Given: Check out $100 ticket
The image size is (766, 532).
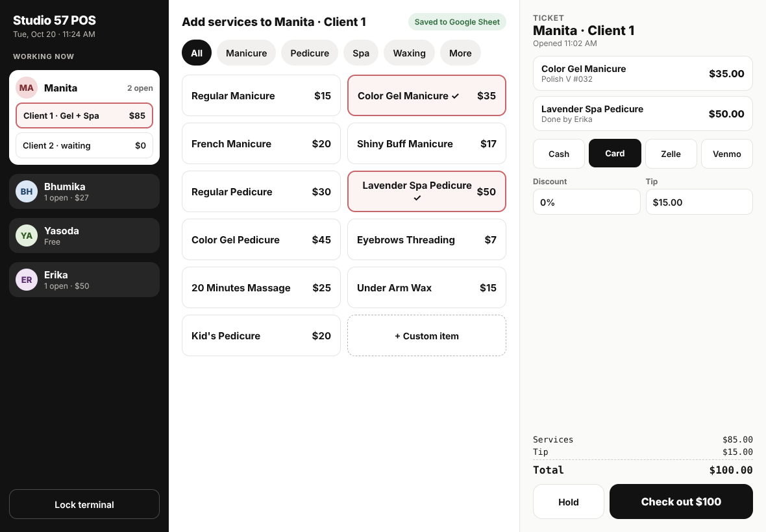Looking at the screenshot, I should [681, 502].
